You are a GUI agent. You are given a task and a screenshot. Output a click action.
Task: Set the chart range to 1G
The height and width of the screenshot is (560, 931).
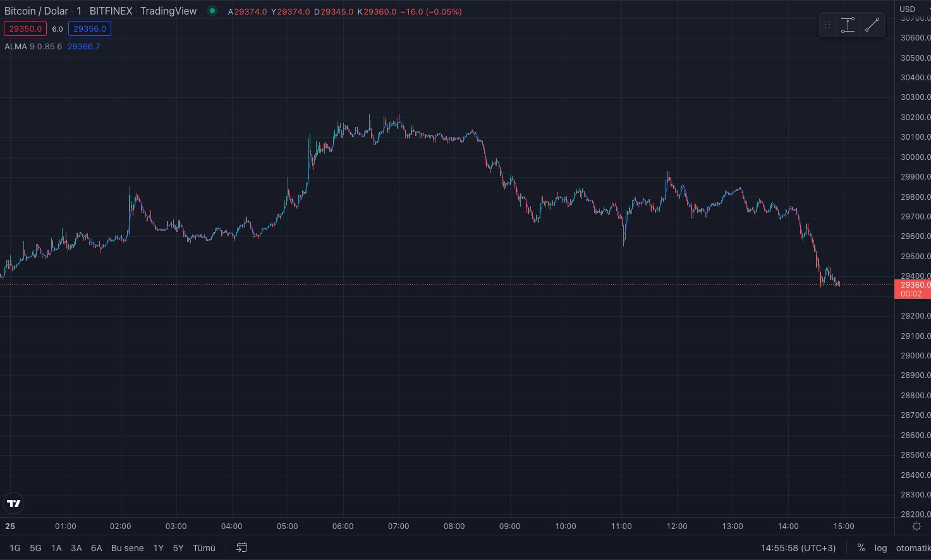coord(15,548)
